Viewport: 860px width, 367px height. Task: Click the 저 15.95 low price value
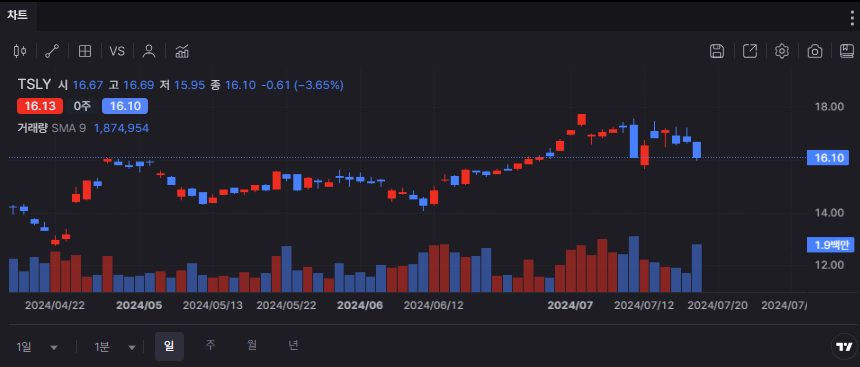tap(183, 85)
